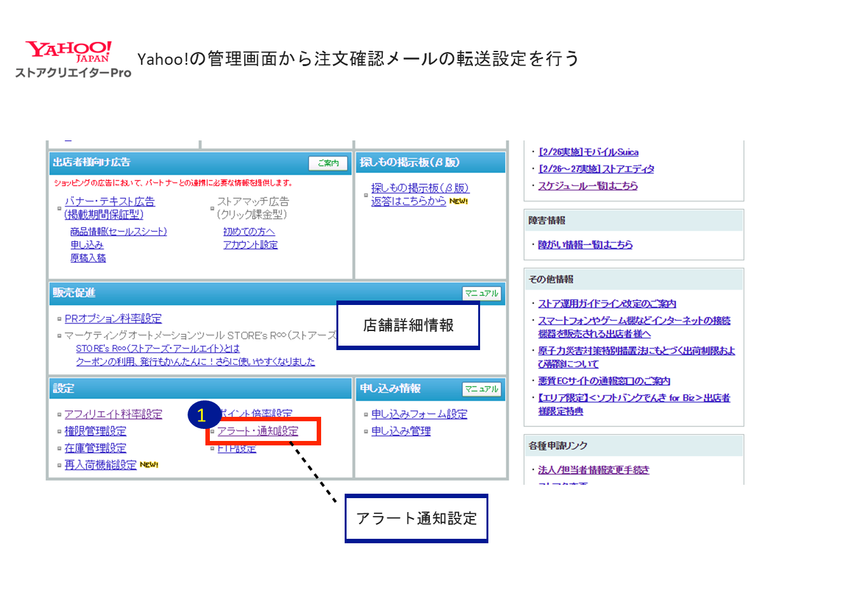868x589 pixels.
Task: Open アフィリエイト料率設定 link
Action: coord(113,414)
